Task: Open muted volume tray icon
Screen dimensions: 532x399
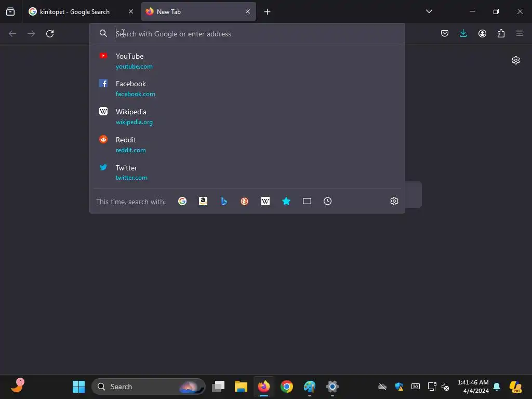Action: [445, 387]
